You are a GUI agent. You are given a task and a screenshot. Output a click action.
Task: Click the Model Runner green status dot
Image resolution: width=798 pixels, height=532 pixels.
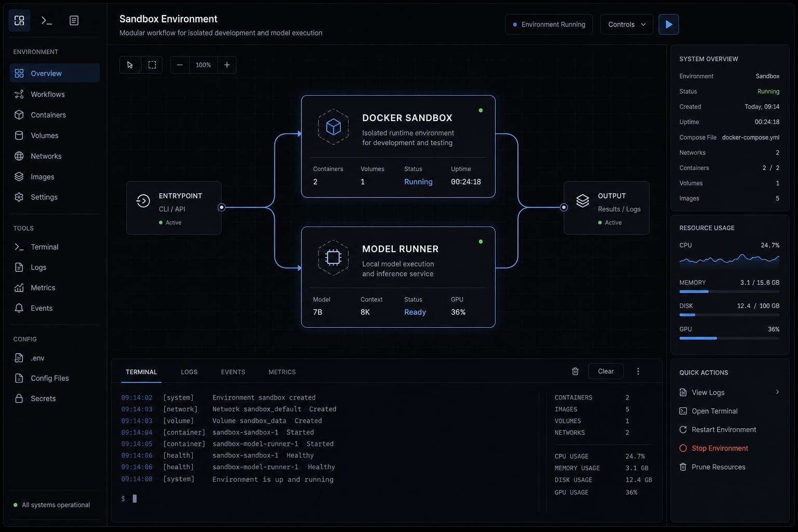pos(481,242)
